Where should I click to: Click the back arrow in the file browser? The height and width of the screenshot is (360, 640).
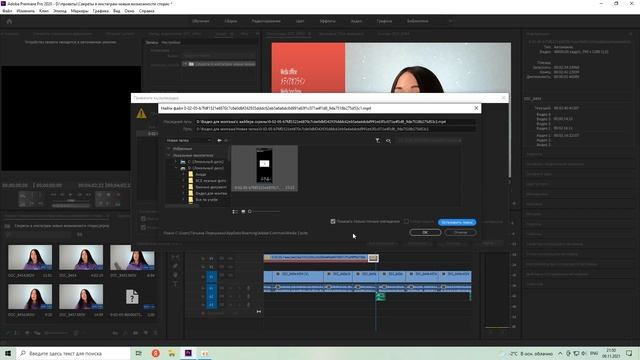(x=219, y=140)
